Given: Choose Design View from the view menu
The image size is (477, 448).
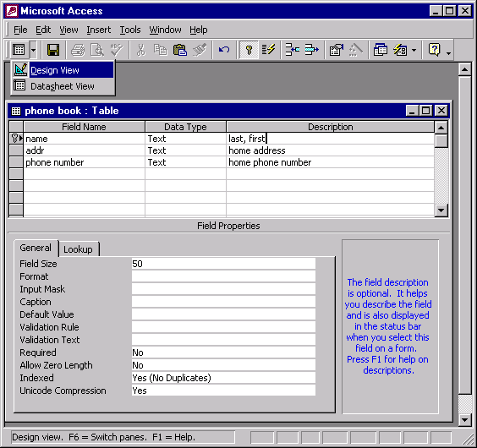Looking at the screenshot, I should (63, 70).
